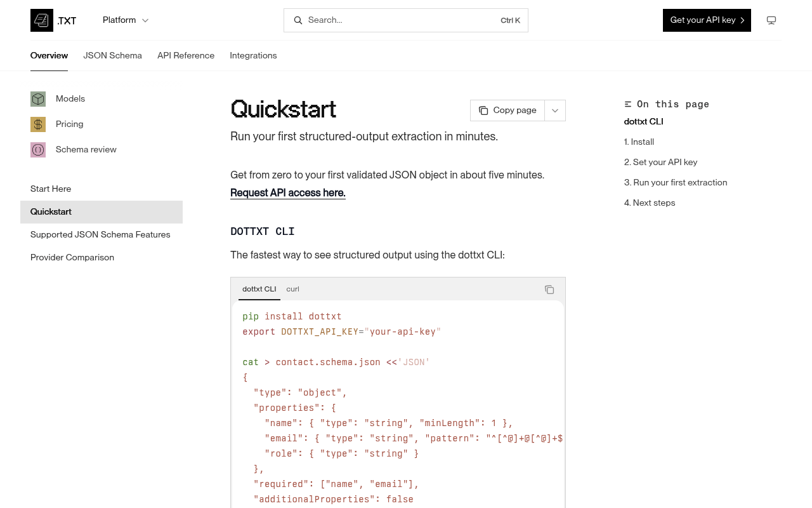Select the dottxt CLI code tab
Image resolution: width=812 pixels, height=508 pixels.
coord(259,290)
